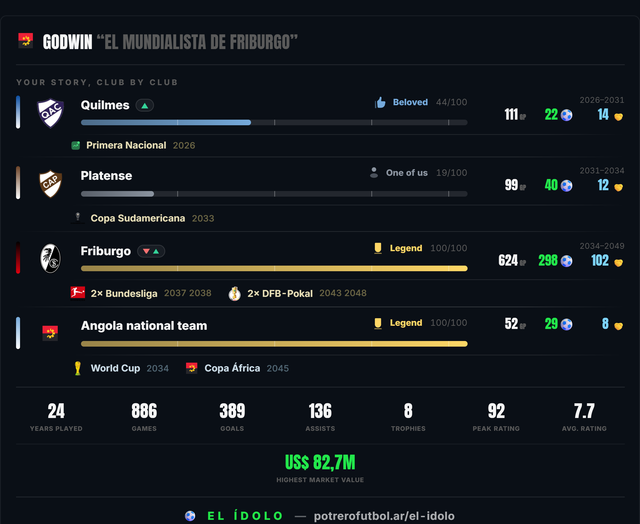Click the assists icon in Platense row
Viewport: 640px width, 524px height.
[618, 187]
